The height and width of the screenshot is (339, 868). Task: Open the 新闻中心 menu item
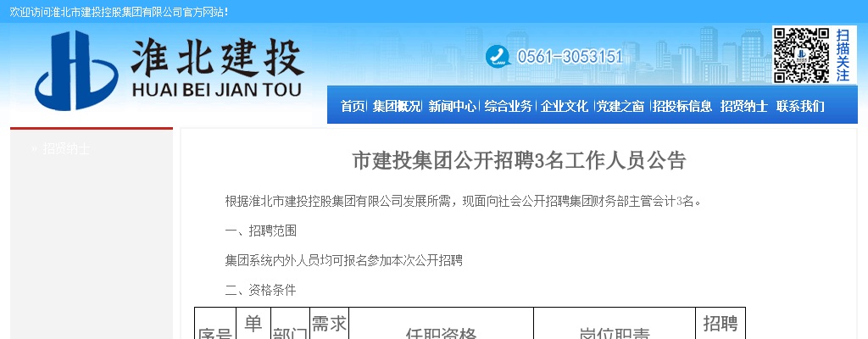[x=453, y=106]
